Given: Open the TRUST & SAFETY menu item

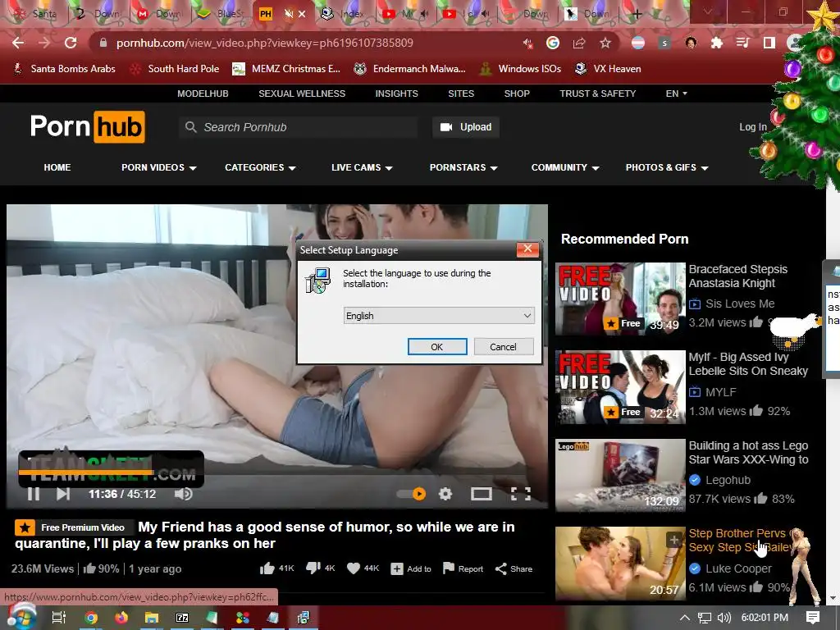Looking at the screenshot, I should click(x=597, y=94).
